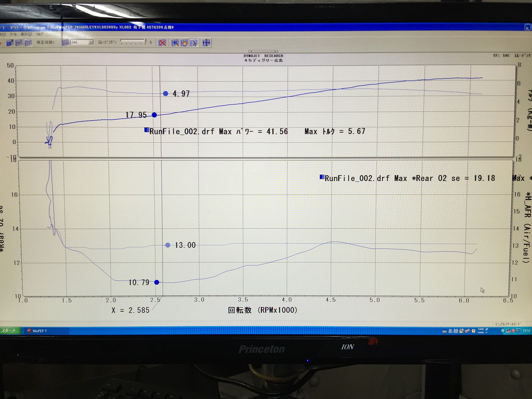Click the grid icon beside SAE box
This screenshot has height=399, width=532.
coord(65,42)
